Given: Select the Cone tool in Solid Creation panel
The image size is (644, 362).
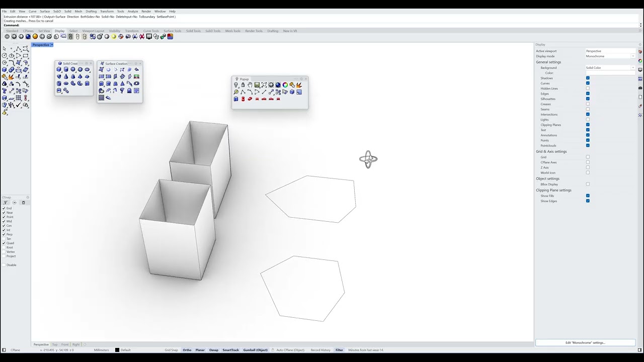Looking at the screenshot, I should click(x=66, y=76).
